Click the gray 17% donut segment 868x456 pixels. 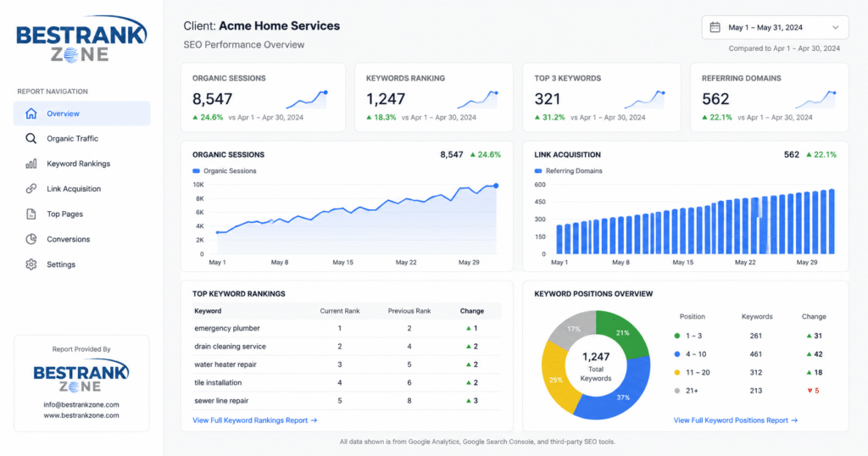[574, 329]
